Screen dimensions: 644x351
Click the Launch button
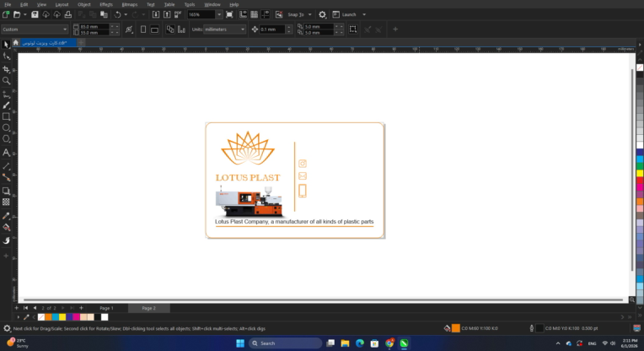pos(345,14)
